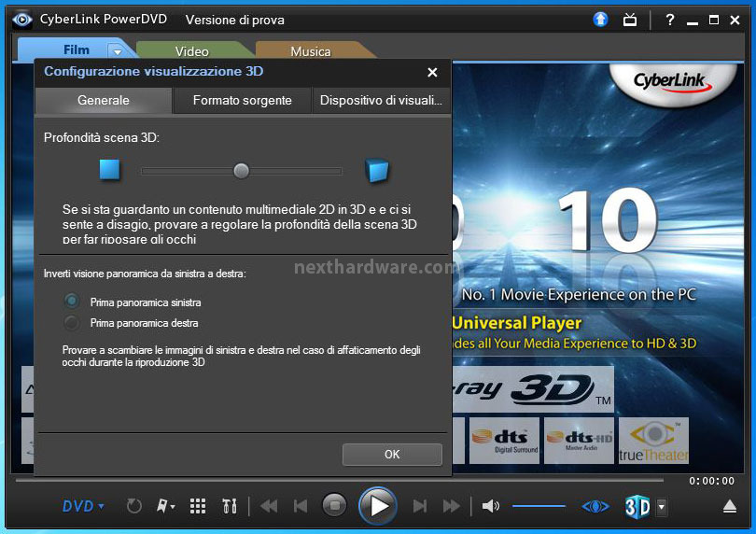Click the stop button
The height and width of the screenshot is (534, 756).
pos(335,506)
